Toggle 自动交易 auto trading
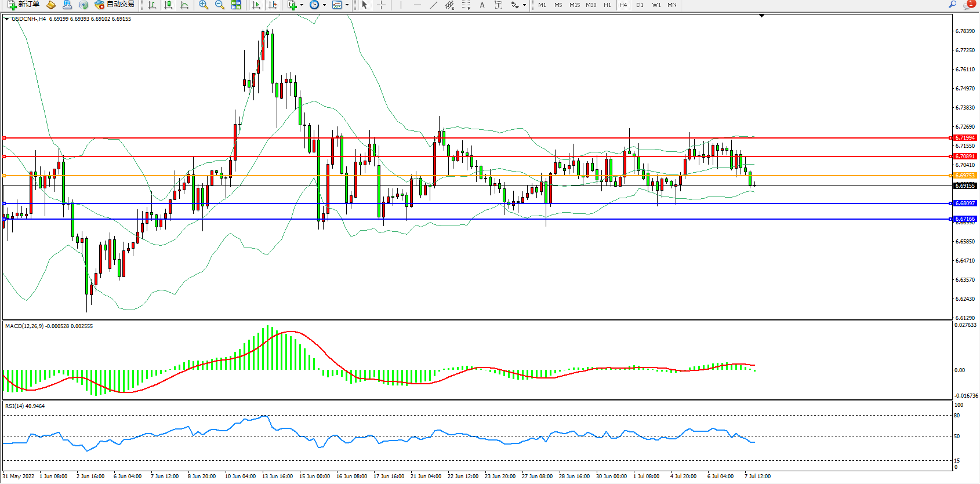980x484 pixels. [x=114, y=5]
